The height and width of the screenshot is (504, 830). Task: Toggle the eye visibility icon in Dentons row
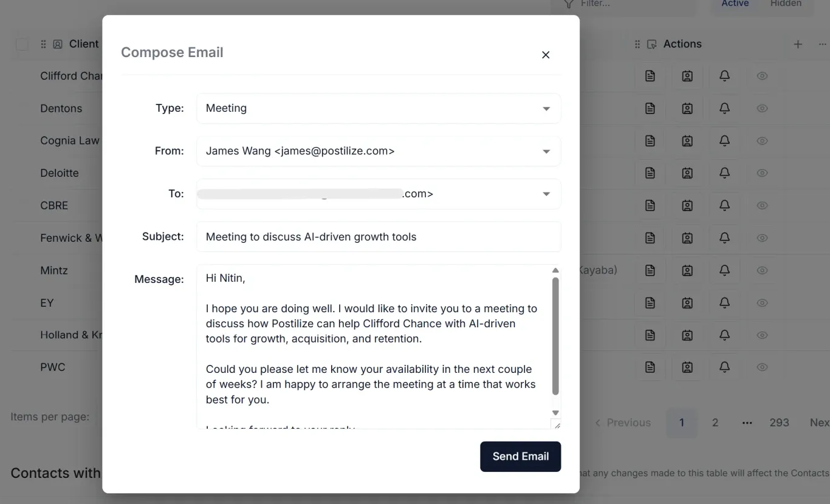[762, 109]
